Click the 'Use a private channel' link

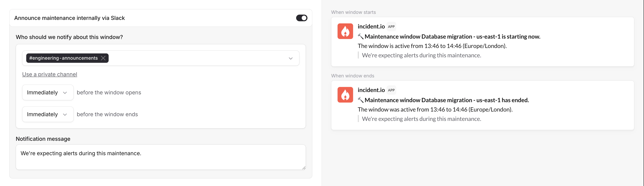49,74
